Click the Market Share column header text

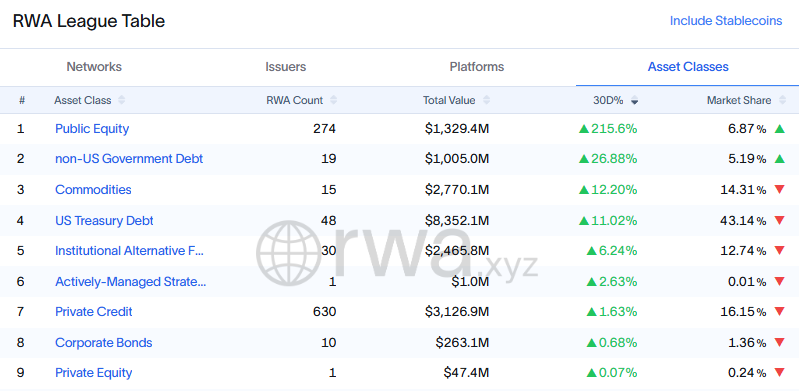739,100
